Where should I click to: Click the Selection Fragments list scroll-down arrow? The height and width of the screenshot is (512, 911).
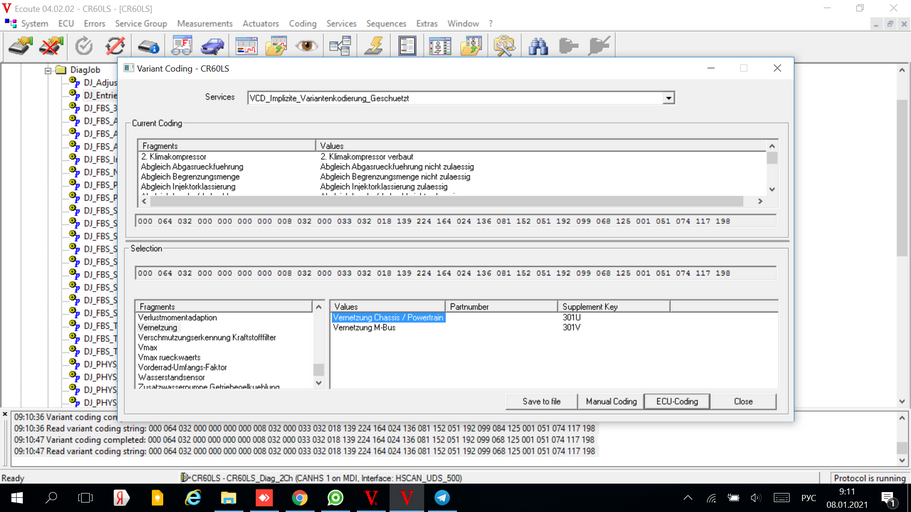(x=318, y=383)
